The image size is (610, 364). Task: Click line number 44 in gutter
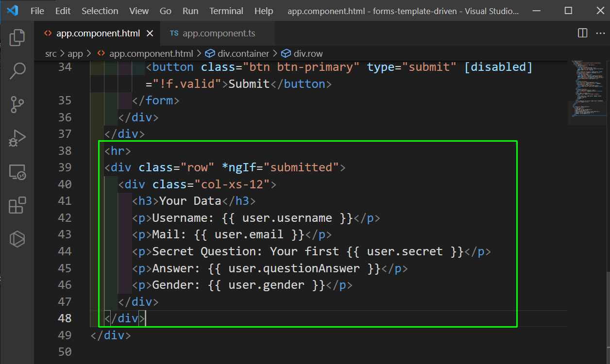tap(65, 251)
